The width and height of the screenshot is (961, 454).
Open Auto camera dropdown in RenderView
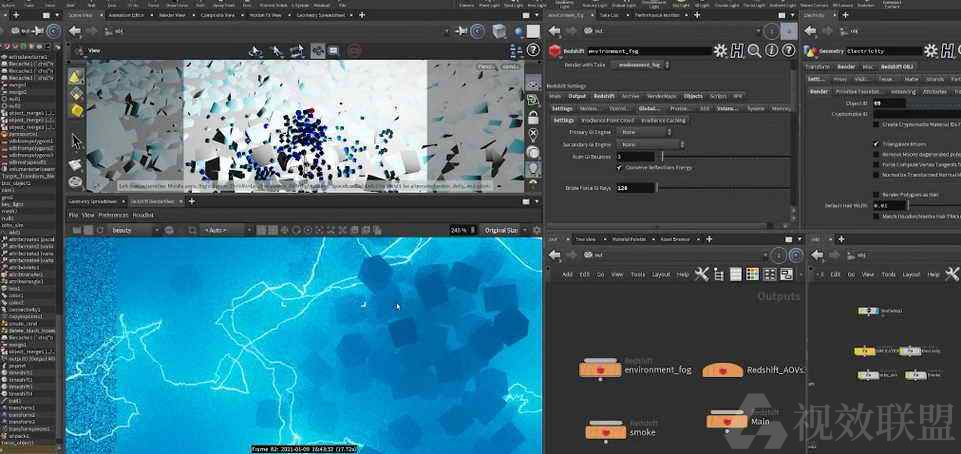pos(228,230)
